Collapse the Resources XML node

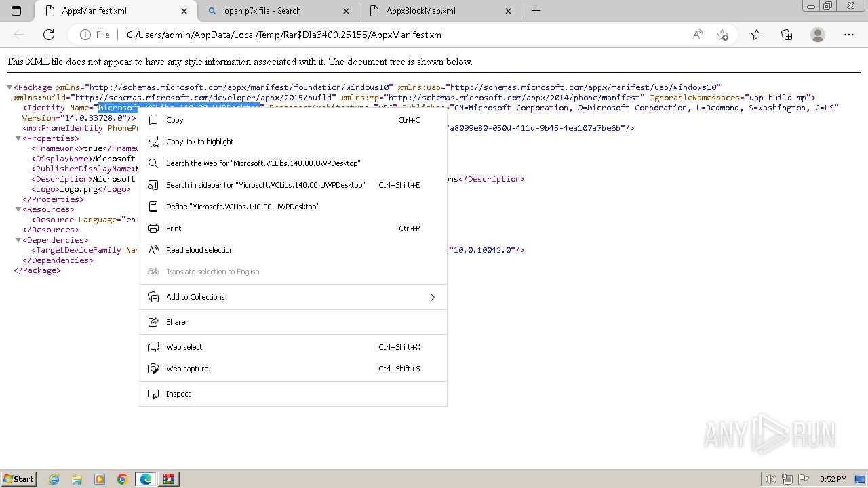(x=18, y=209)
